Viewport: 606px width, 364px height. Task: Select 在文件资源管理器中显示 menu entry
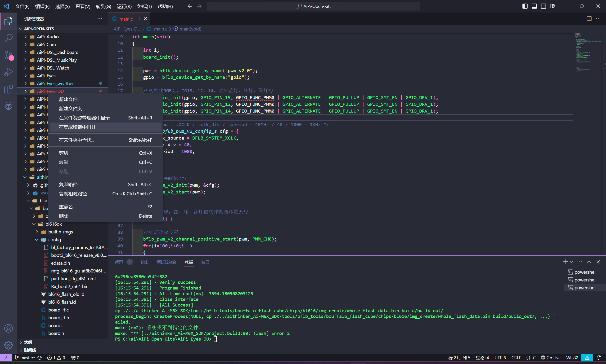tap(106, 118)
